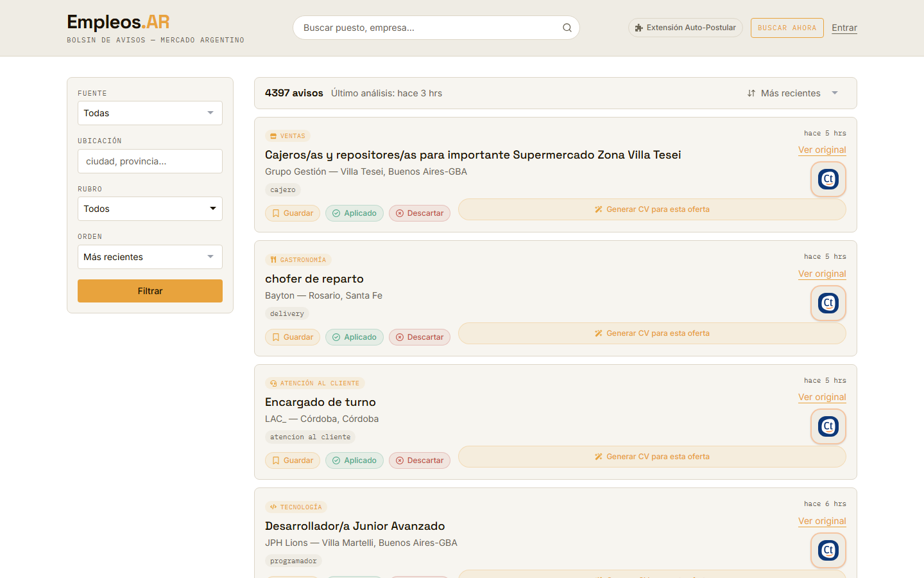
Task: Open the Orden dropdown in the filter sidebar
Action: click(x=150, y=257)
